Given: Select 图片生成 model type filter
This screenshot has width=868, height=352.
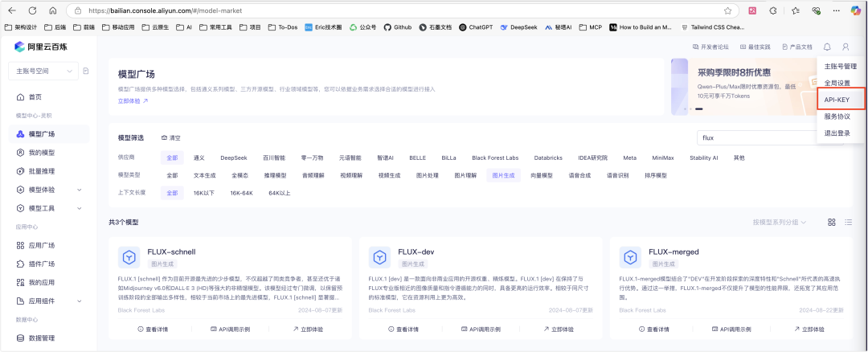Looking at the screenshot, I should pos(504,175).
